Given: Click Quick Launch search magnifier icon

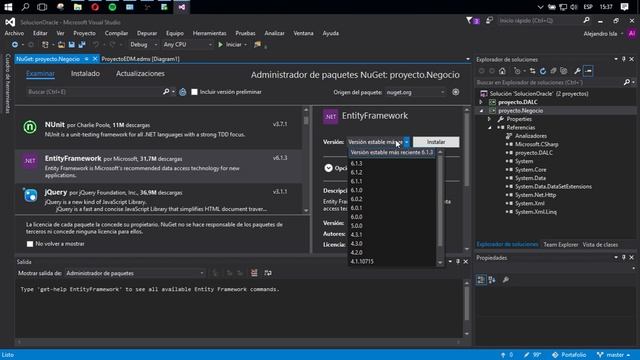Looking at the screenshot, I should (x=586, y=20).
